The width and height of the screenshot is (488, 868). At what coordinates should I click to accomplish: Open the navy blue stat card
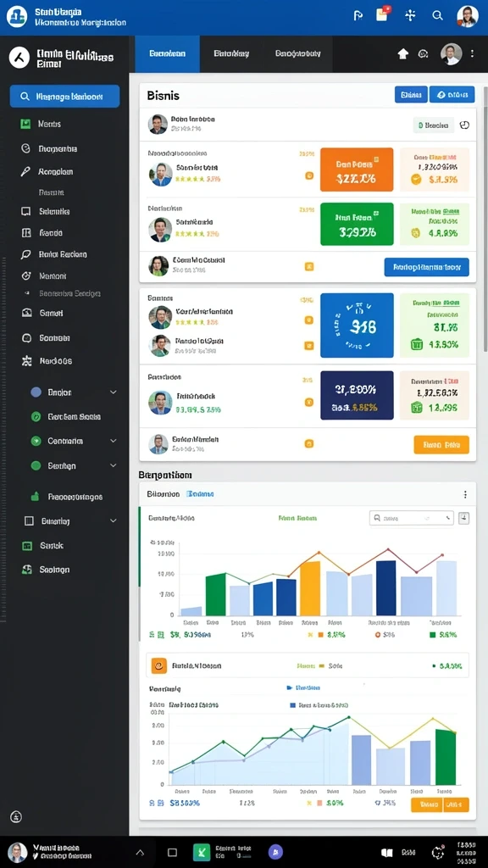[357, 395]
